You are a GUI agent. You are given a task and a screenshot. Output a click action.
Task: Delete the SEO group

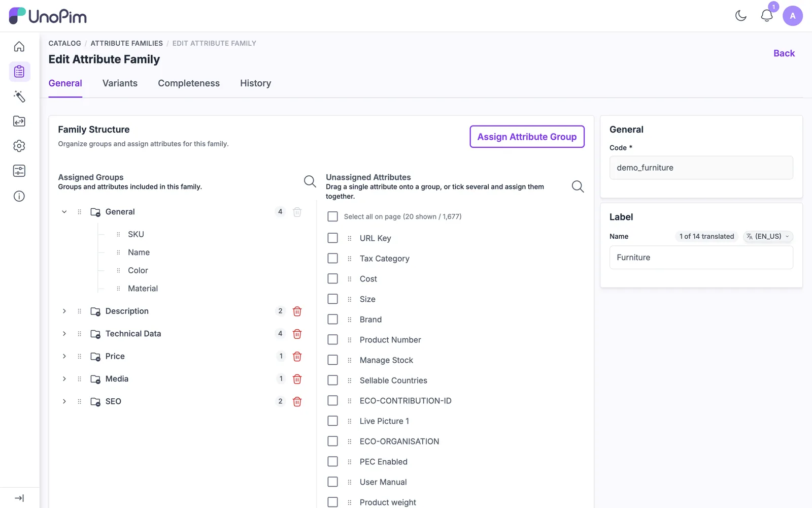pos(297,402)
